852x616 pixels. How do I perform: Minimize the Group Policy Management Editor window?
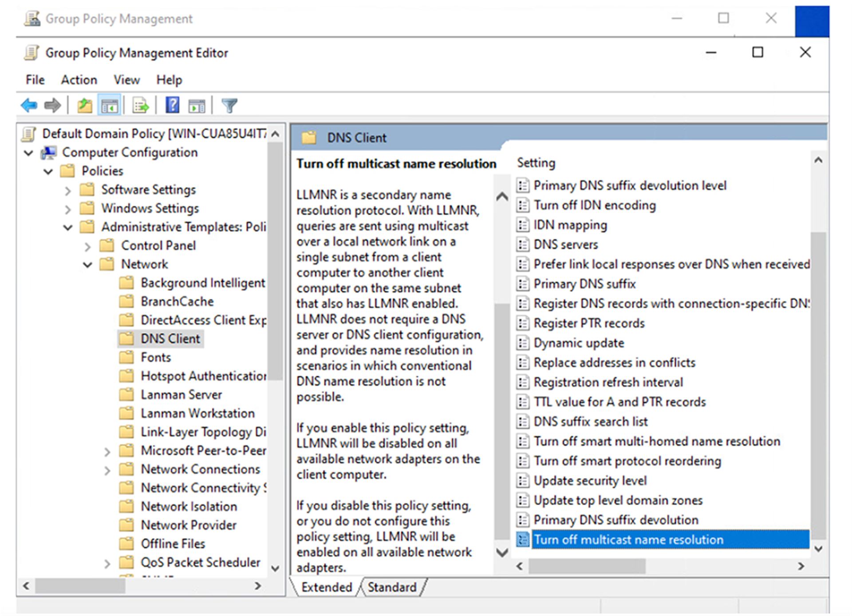pos(711,52)
